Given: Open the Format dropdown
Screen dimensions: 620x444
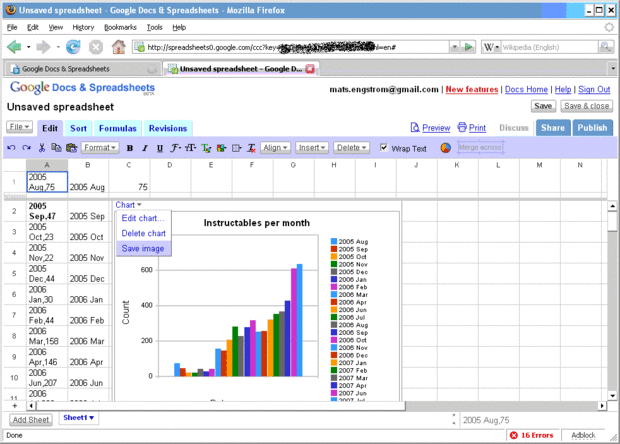Looking at the screenshot, I should click(100, 147).
